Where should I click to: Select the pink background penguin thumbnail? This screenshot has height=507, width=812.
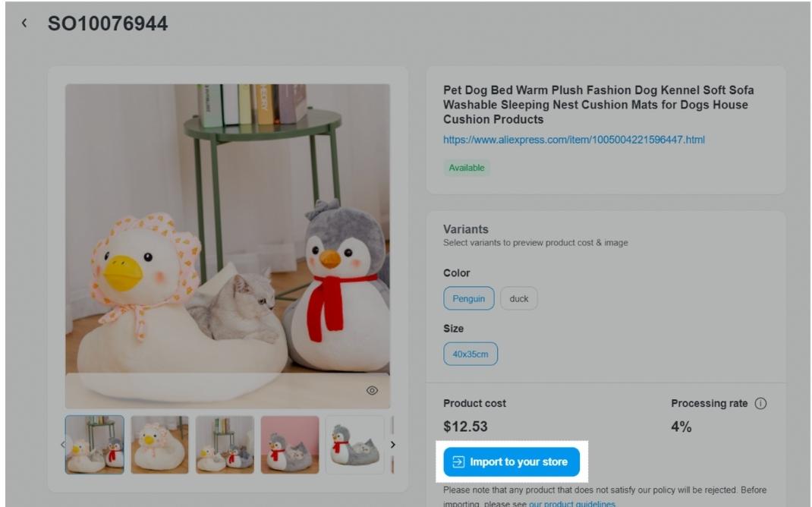[x=290, y=444]
